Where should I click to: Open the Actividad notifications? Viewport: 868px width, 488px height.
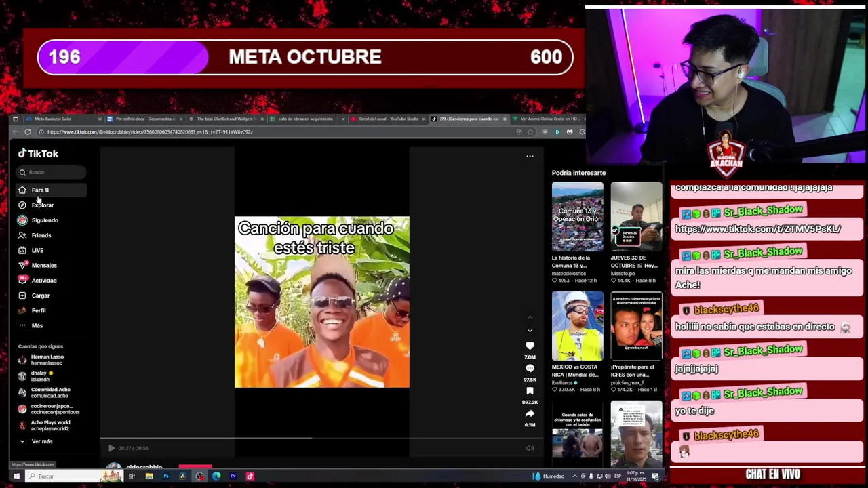51,280
